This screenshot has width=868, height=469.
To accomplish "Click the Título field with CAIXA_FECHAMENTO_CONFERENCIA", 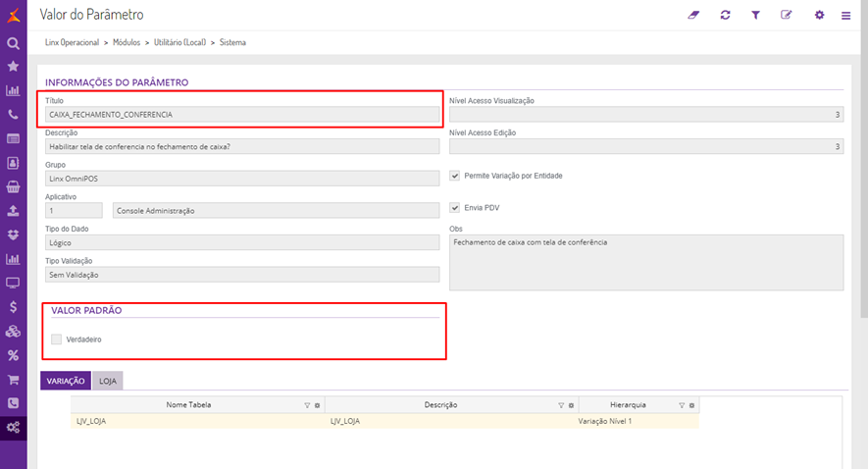I will point(241,115).
